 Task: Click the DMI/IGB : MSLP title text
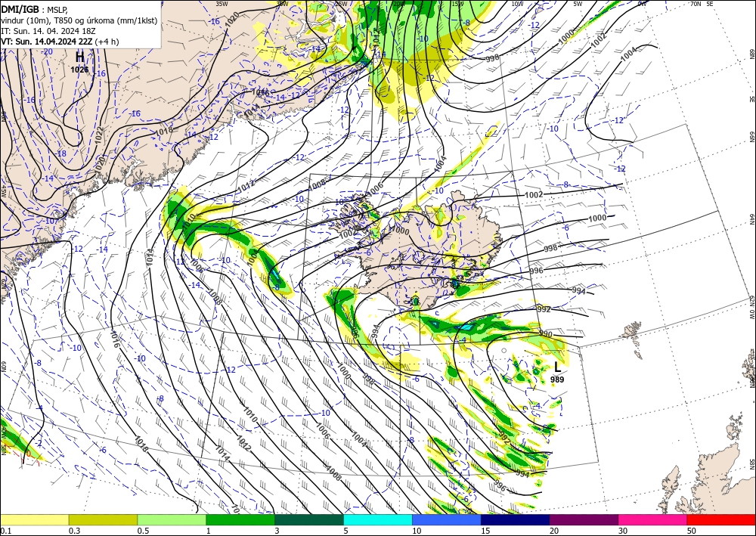[x=35, y=9]
